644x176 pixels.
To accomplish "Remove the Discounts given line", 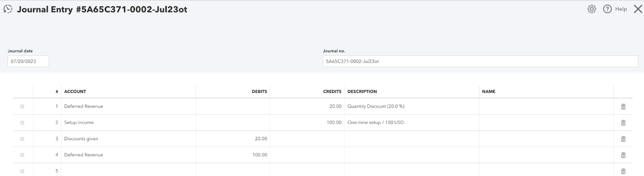I will pos(623,139).
